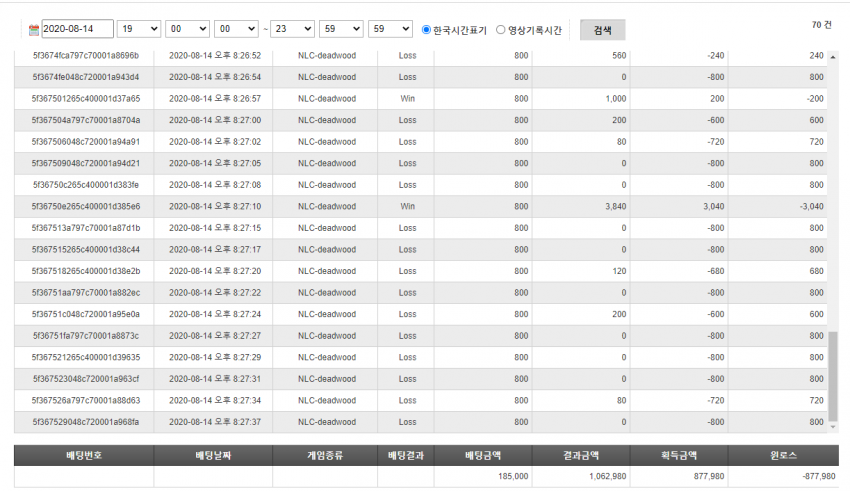The width and height of the screenshot is (850, 491).
Task: Click bet ID 5f36751c048c720001a95e0a
Action: (86, 314)
